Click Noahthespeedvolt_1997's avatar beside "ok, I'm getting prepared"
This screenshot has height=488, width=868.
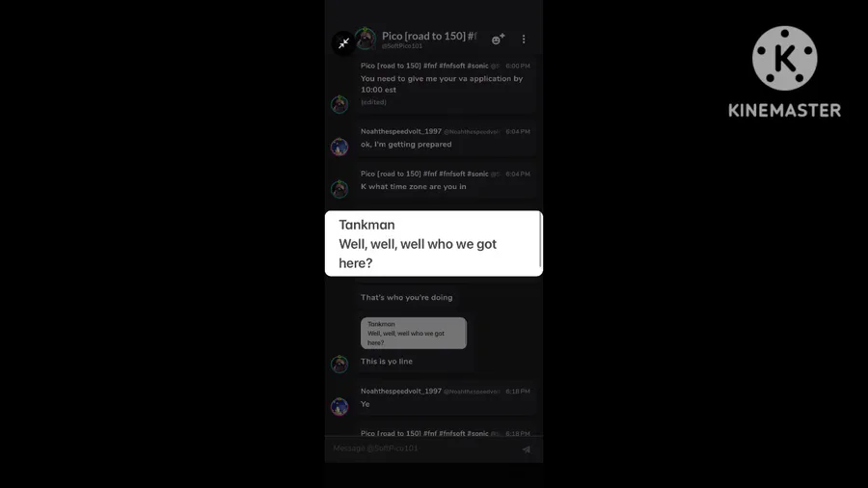tap(339, 147)
